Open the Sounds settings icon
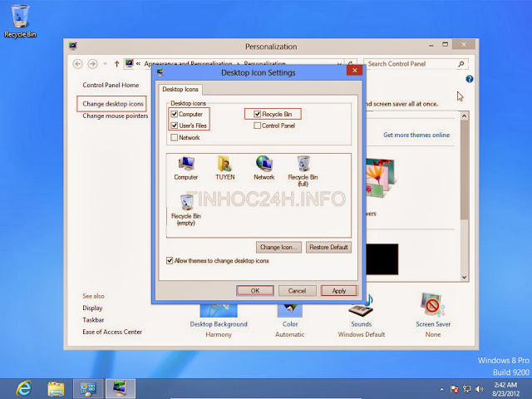The width and height of the screenshot is (532, 399). (x=361, y=305)
